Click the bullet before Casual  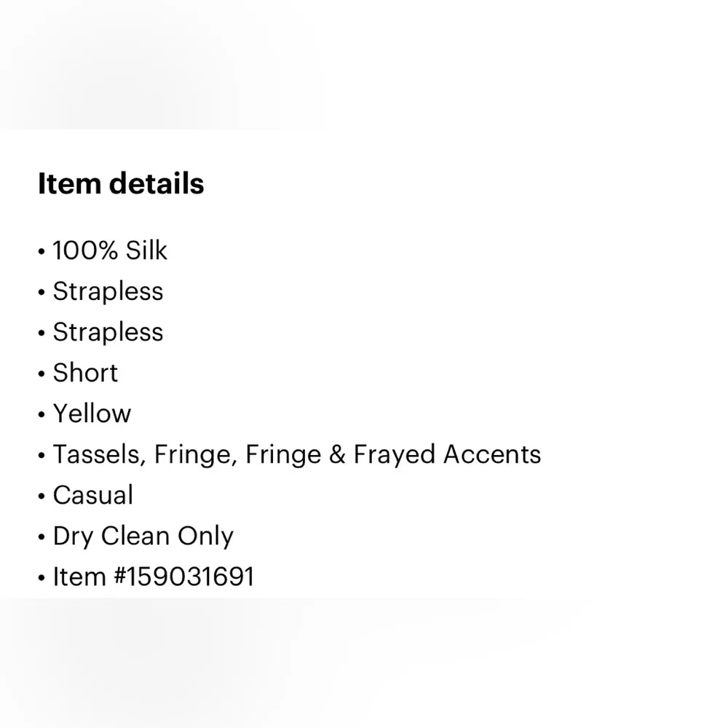pos(41,496)
